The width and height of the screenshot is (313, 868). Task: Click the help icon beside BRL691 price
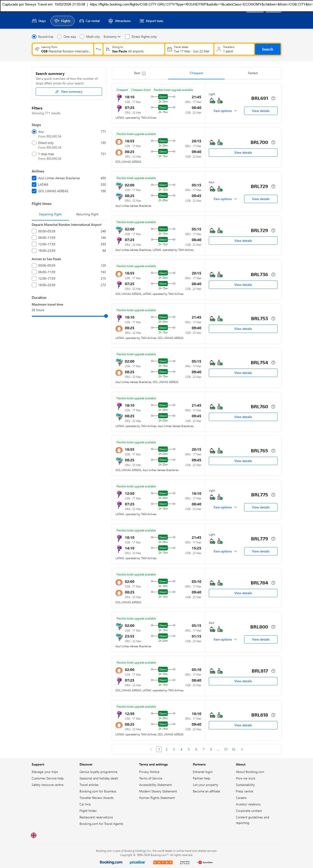coord(273,98)
